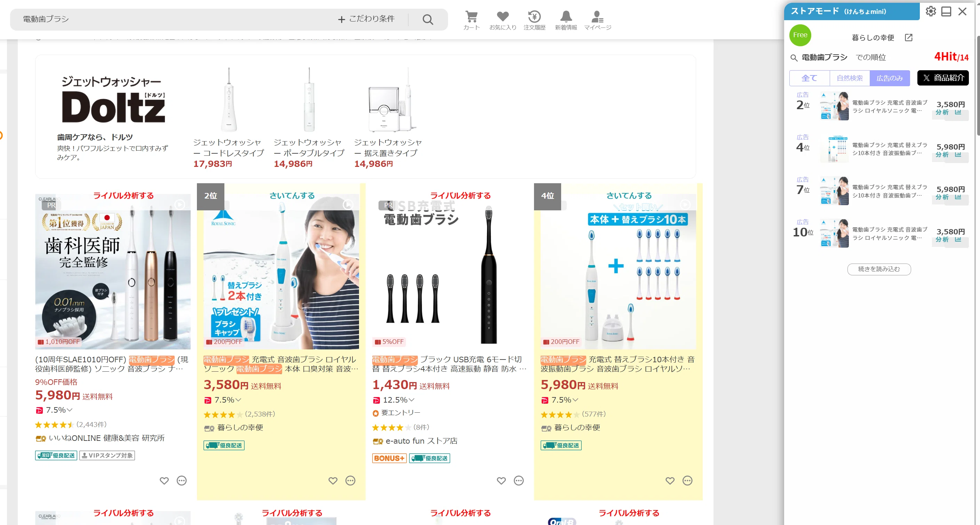This screenshot has height=525, width=980.
Task: Select the 広告のみ tab
Action: coord(890,78)
